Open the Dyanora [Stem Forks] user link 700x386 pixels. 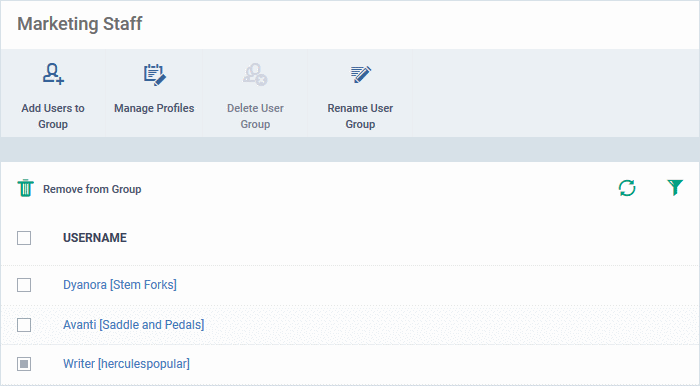(x=120, y=285)
